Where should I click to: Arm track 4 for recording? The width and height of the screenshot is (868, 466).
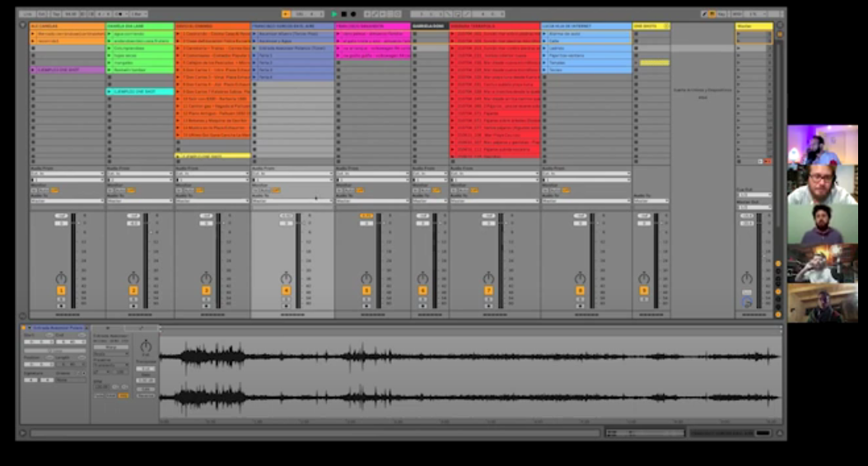click(287, 305)
